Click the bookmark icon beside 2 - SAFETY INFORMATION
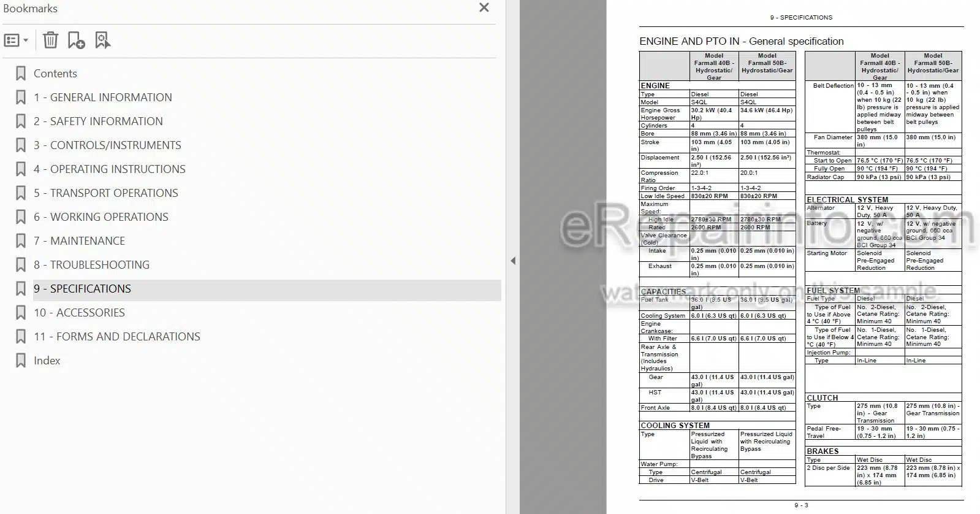 [21, 121]
